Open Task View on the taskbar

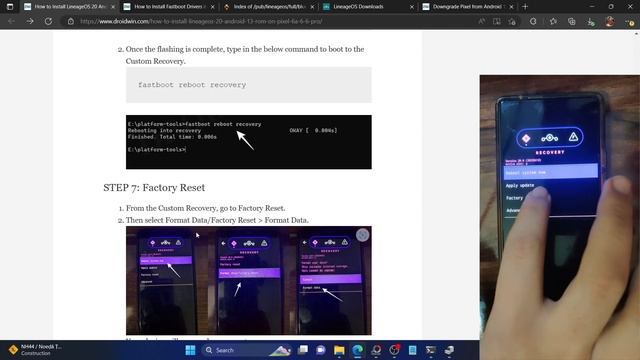[303, 350]
